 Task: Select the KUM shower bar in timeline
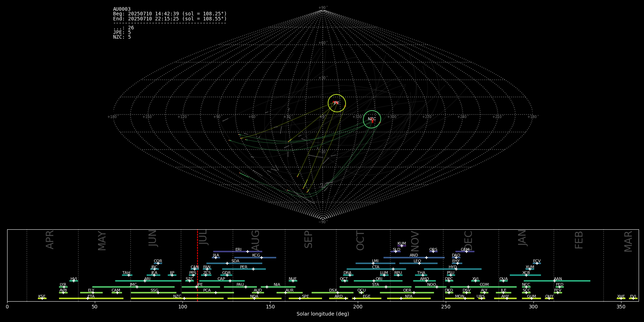[402, 246]
